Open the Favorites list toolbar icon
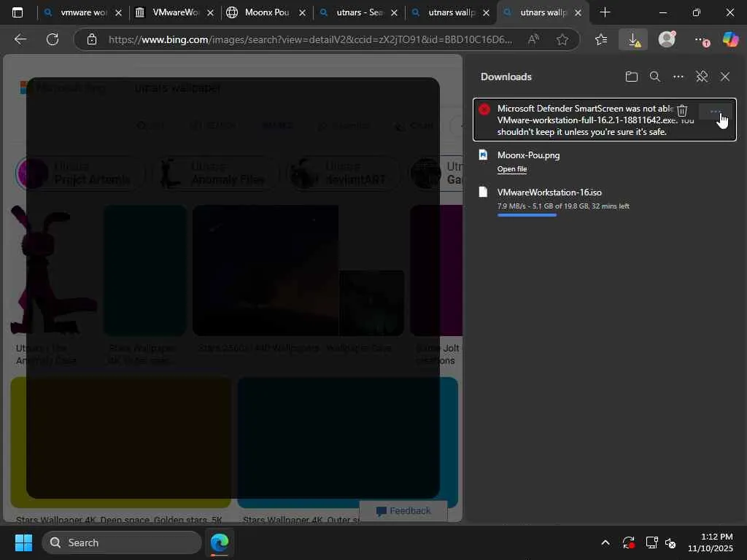 pyautogui.click(x=600, y=40)
